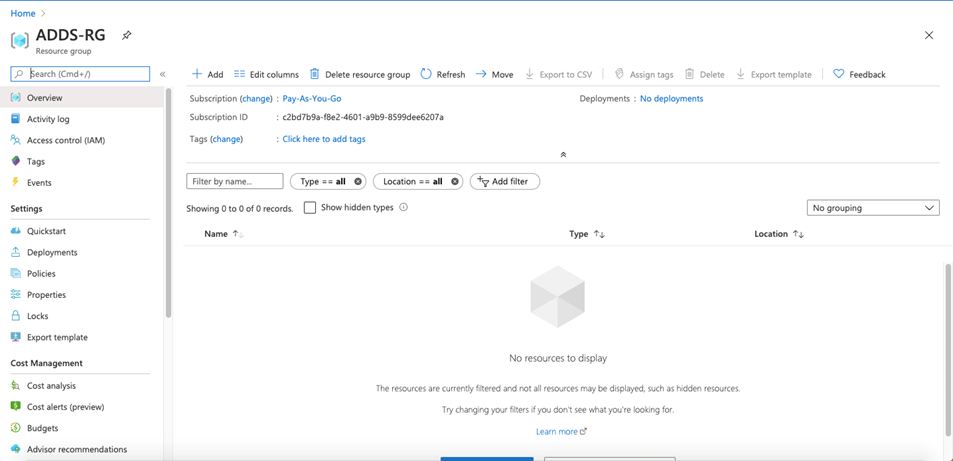The height and width of the screenshot is (461, 953).
Task: Click Export template in toolbar
Action: point(774,74)
